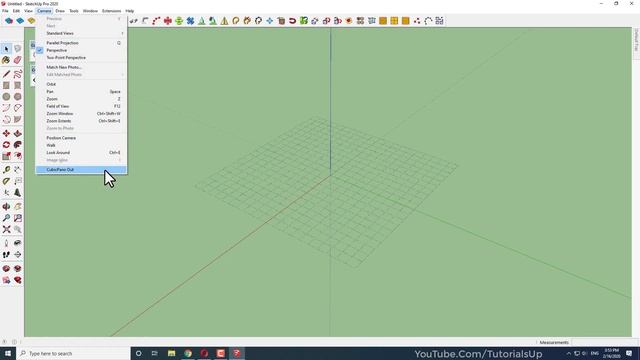Click the yellow warning triangle toolbar icon
Image resolution: width=640 pixels, height=360 pixels.
pyautogui.click(x=224, y=21)
